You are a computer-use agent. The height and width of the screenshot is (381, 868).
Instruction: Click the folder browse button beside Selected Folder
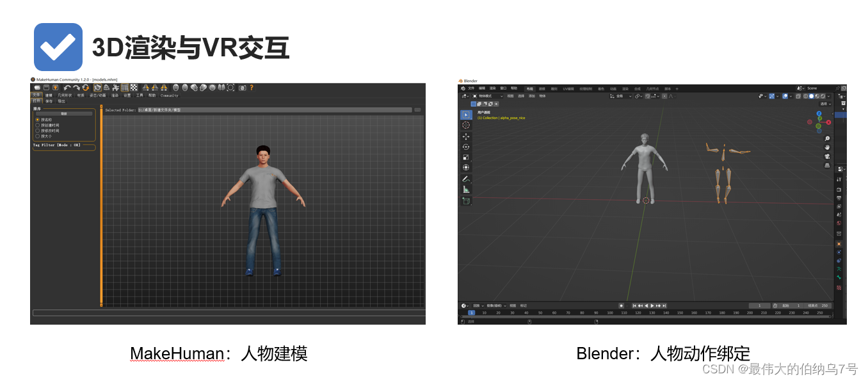[417, 110]
